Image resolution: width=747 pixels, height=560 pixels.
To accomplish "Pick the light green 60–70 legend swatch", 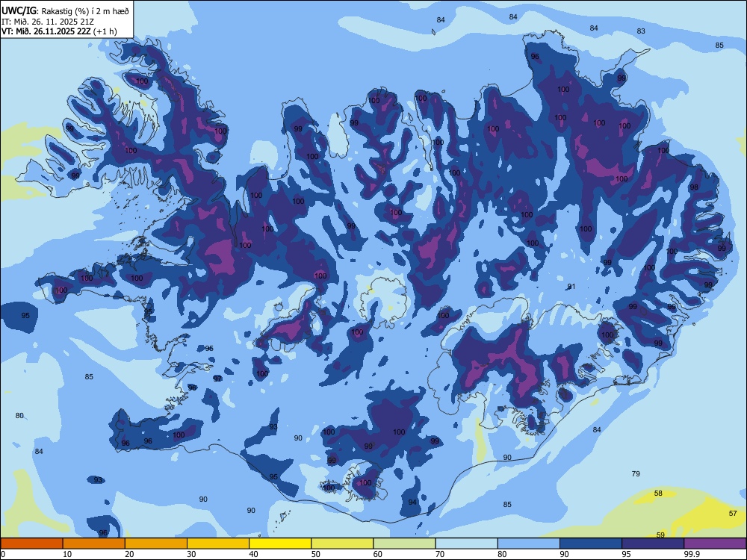I will pyautogui.click(x=404, y=544).
